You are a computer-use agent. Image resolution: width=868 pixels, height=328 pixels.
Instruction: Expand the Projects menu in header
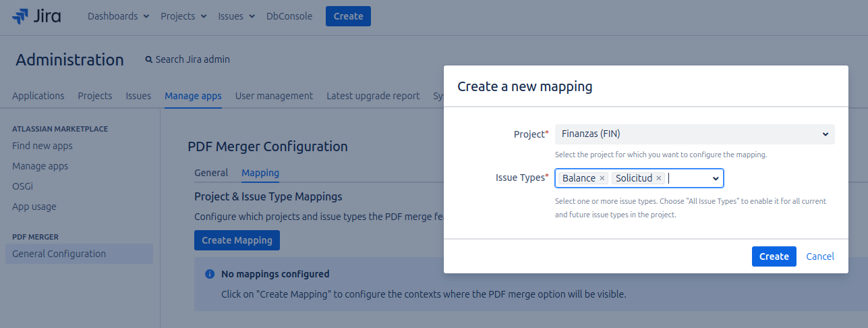click(183, 16)
